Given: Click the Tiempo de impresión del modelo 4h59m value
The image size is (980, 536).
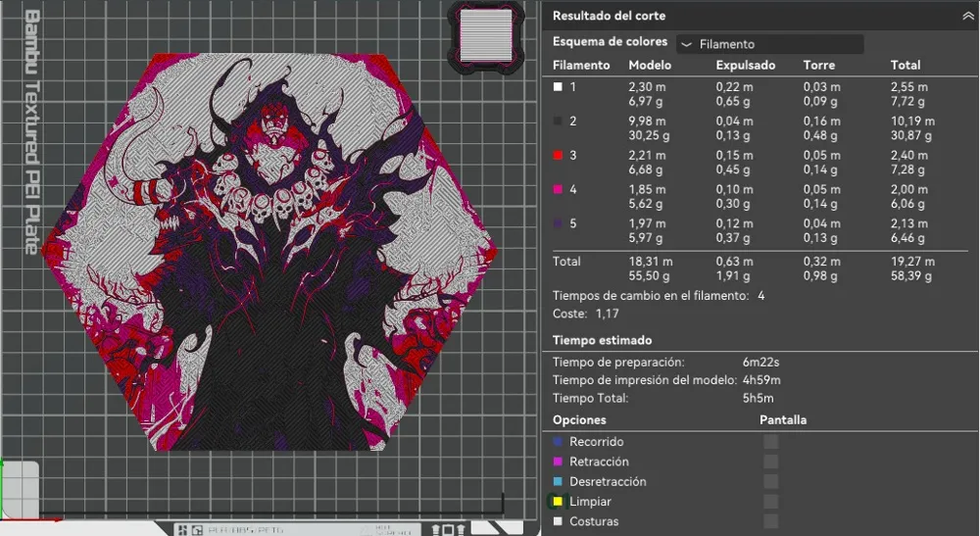Looking at the screenshot, I should [x=761, y=380].
